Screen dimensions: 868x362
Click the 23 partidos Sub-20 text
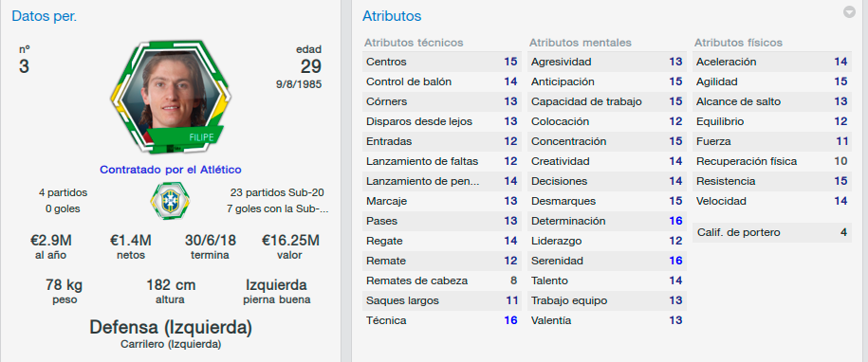pos(277,193)
